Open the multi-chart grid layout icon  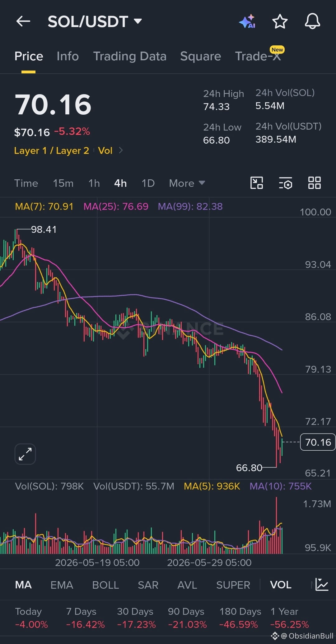[314, 183]
